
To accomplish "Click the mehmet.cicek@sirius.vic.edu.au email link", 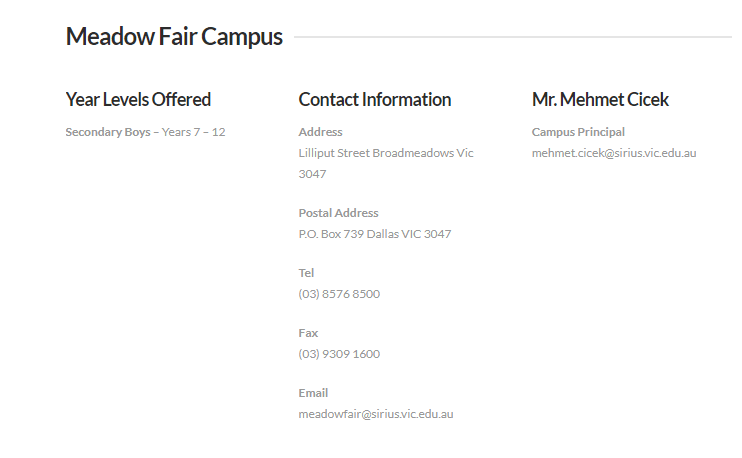I will (614, 153).
